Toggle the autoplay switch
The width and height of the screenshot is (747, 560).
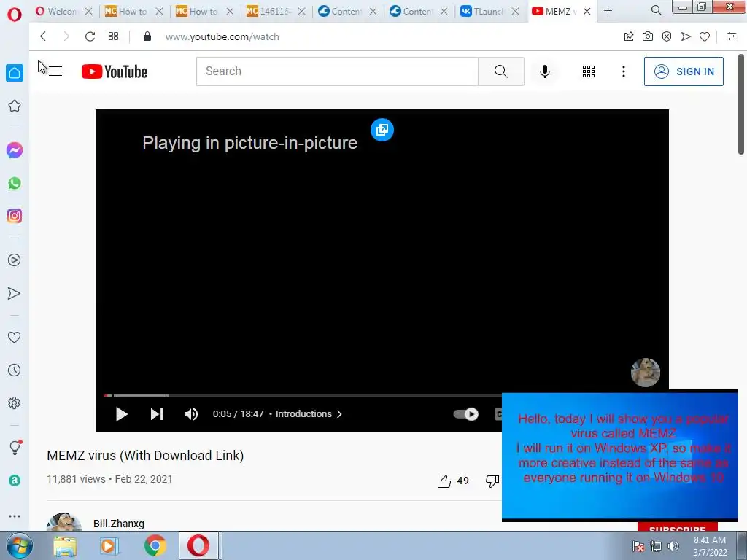[465, 414]
